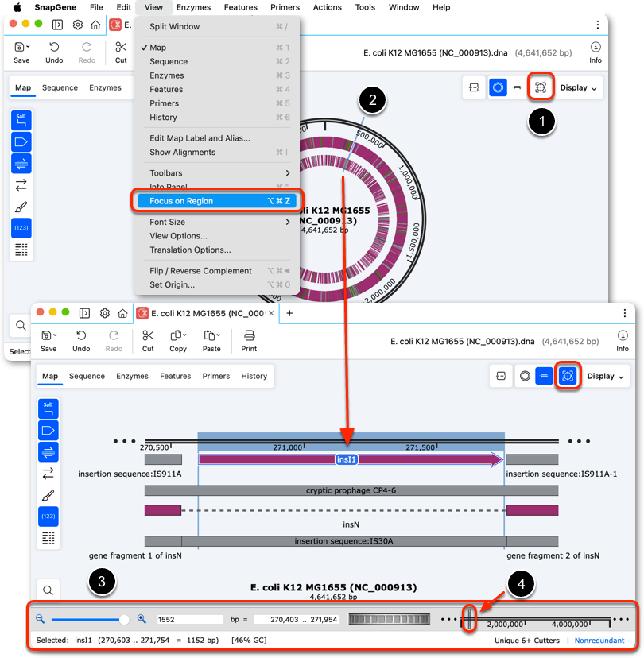
Task: Click flip sequence arrows in front window sidebar
Action: pos(48,474)
